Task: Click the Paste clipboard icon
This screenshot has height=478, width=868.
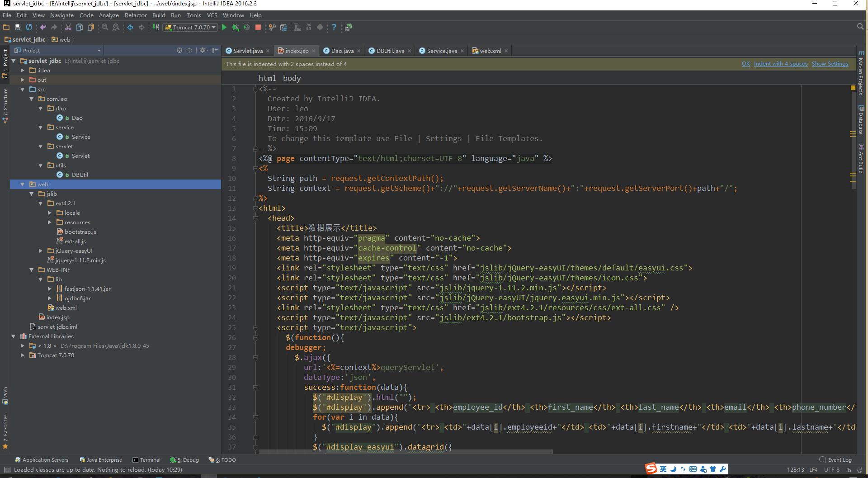Action: [91, 27]
